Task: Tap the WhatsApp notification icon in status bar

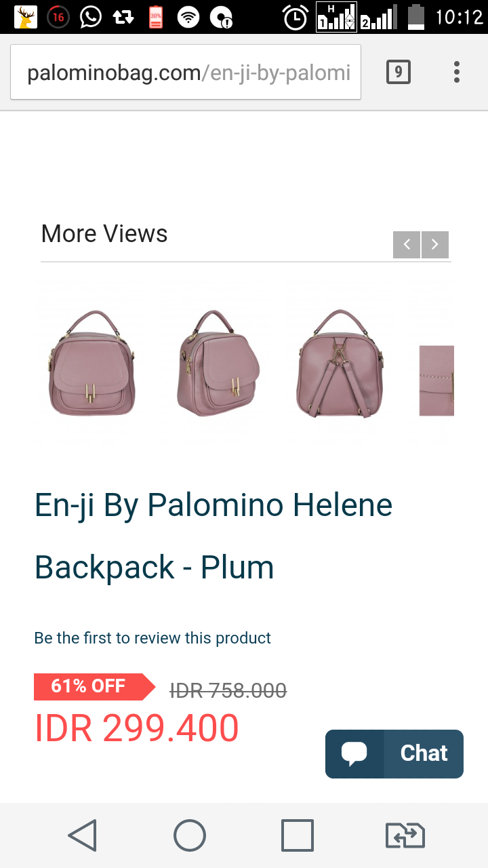Action: click(x=90, y=16)
